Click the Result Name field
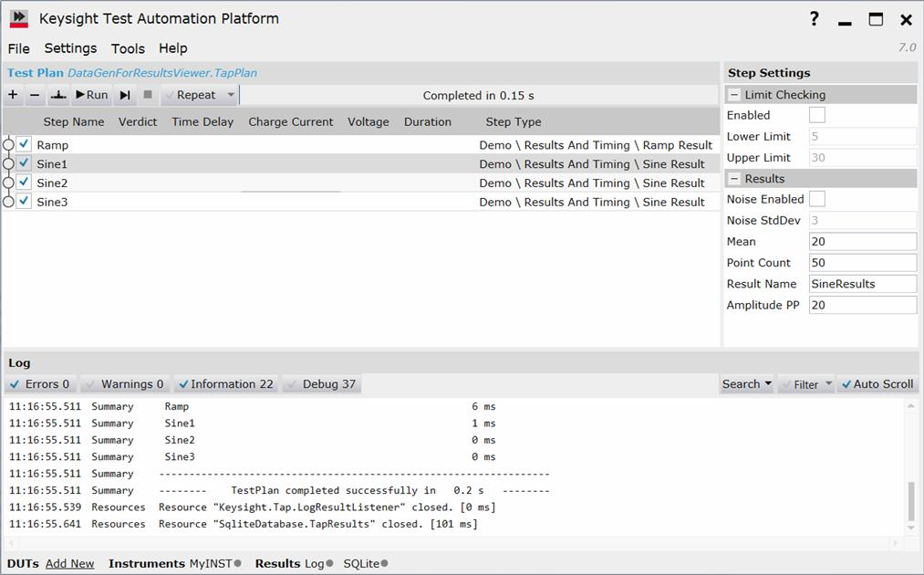 pos(863,284)
